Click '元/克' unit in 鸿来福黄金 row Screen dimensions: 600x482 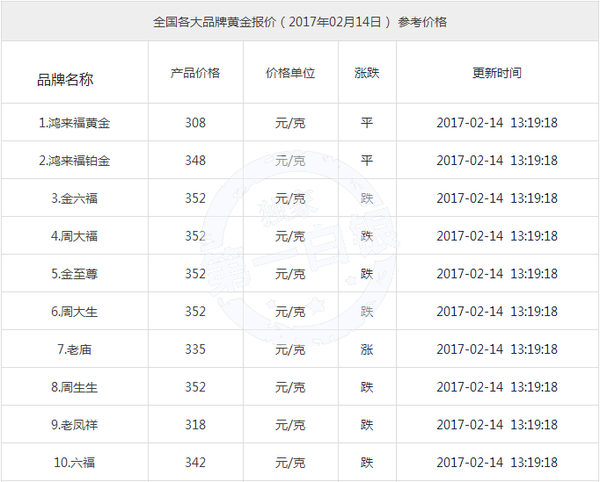click(290, 123)
